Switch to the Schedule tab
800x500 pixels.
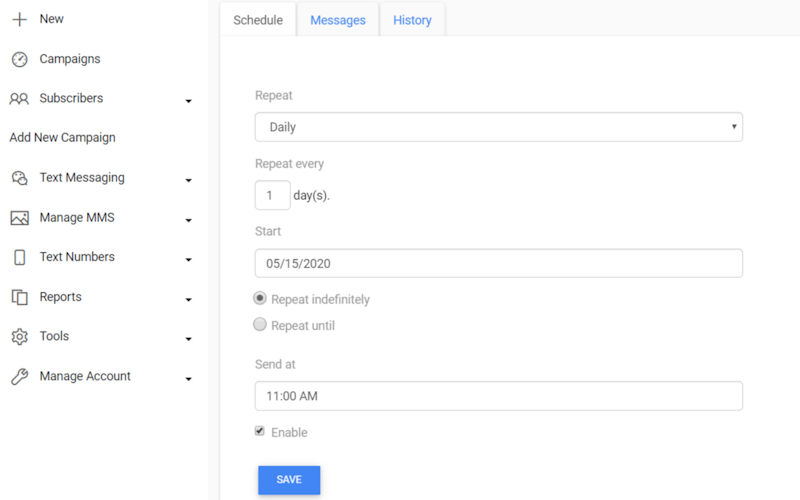coord(258,20)
